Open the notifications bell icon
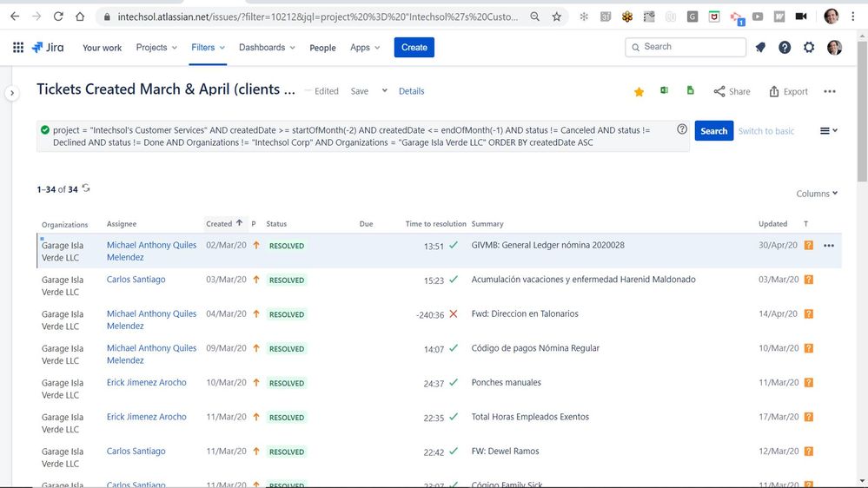This screenshot has height=488, width=868. [x=760, y=48]
